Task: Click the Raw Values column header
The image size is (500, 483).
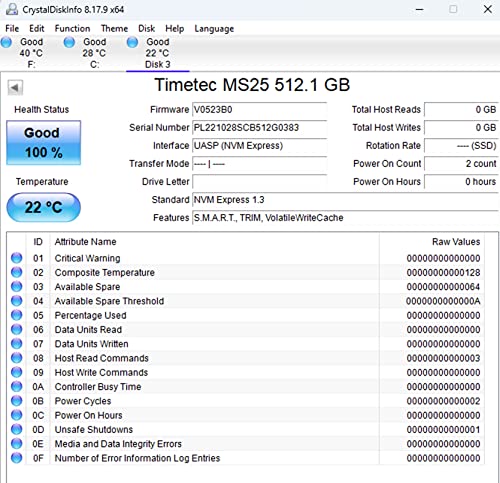Action: [x=456, y=242]
